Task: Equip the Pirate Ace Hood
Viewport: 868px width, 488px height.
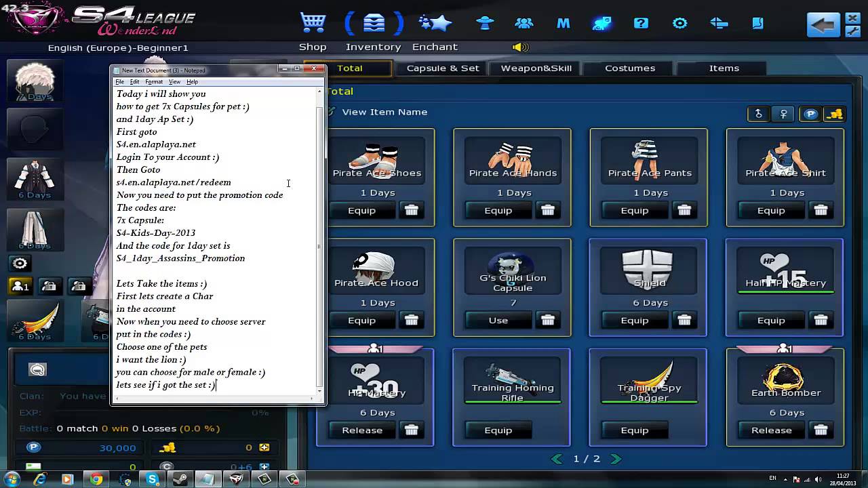Action: pyautogui.click(x=361, y=320)
